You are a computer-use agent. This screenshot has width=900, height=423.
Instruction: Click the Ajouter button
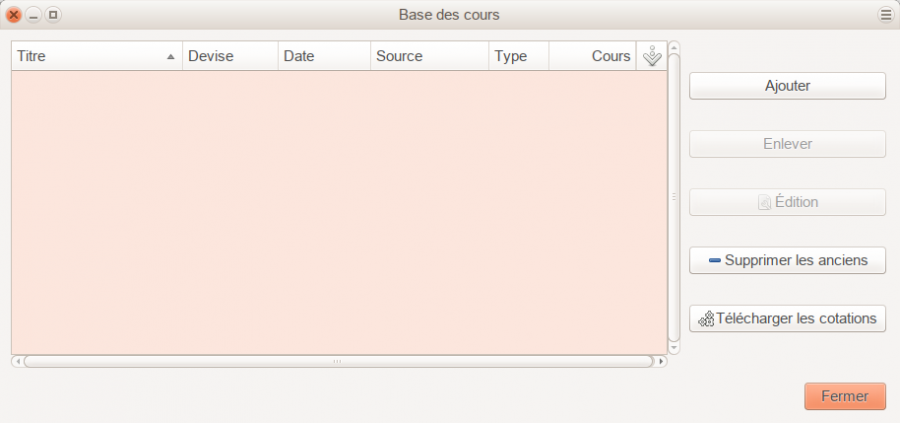tap(787, 86)
